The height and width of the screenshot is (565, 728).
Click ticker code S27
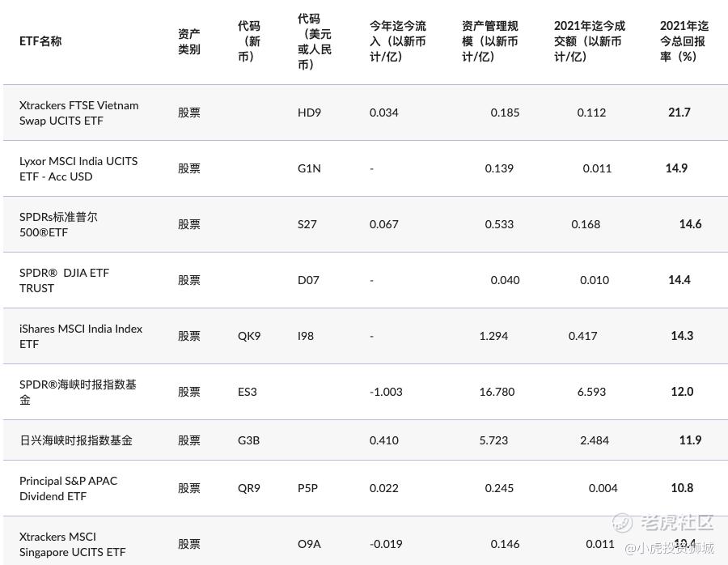tap(307, 224)
